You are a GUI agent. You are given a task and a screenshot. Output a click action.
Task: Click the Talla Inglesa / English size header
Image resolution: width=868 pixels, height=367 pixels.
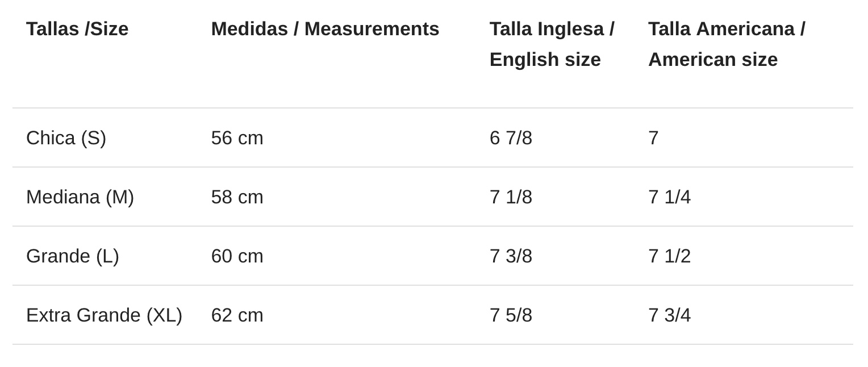(552, 44)
